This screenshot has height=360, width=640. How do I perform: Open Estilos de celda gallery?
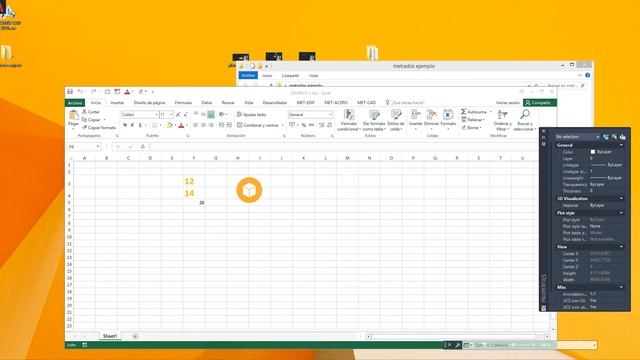pyautogui.click(x=396, y=120)
